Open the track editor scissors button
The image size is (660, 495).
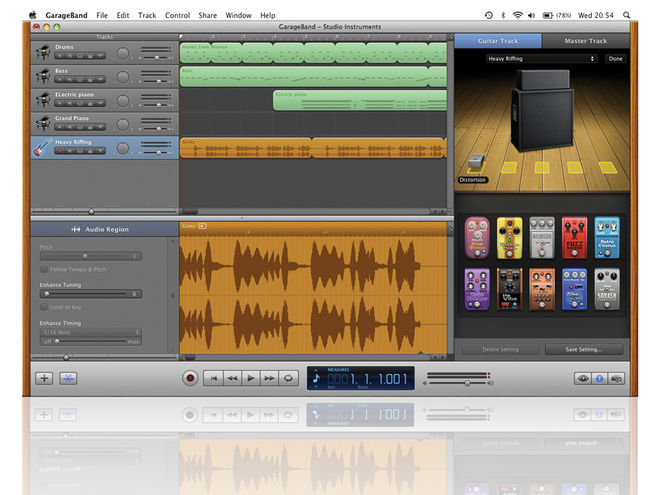coord(68,378)
